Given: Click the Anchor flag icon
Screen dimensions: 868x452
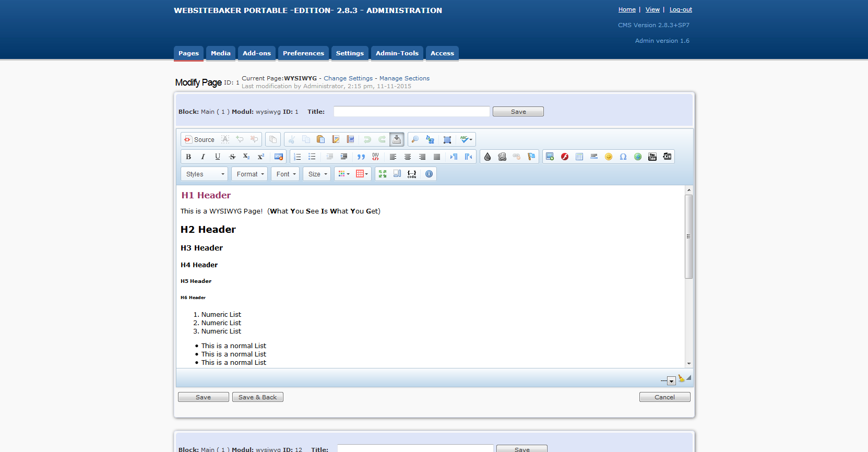Looking at the screenshot, I should coord(531,157).
